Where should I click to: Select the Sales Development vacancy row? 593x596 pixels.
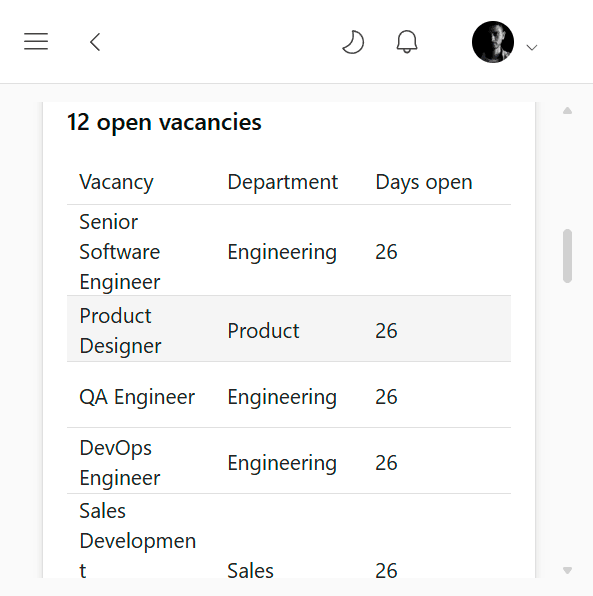point(289,537)
